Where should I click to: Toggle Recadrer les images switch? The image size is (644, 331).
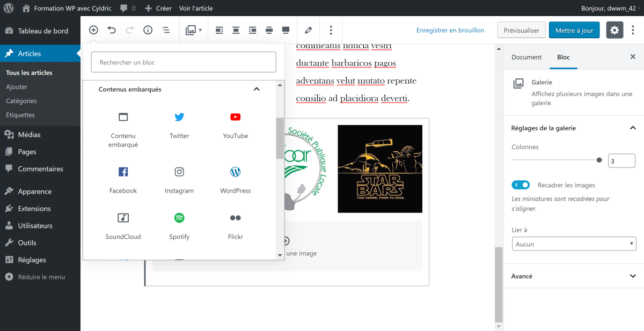521,185
